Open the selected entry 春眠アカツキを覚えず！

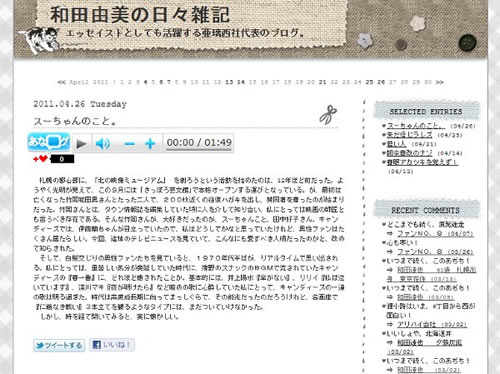422,162
